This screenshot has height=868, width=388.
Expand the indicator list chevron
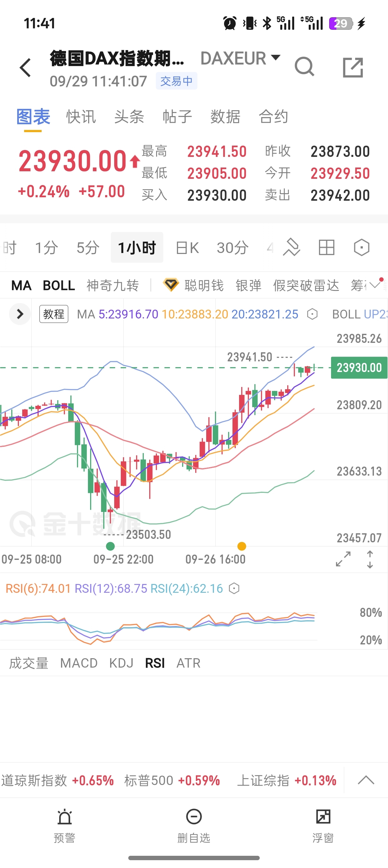[375, 285]
